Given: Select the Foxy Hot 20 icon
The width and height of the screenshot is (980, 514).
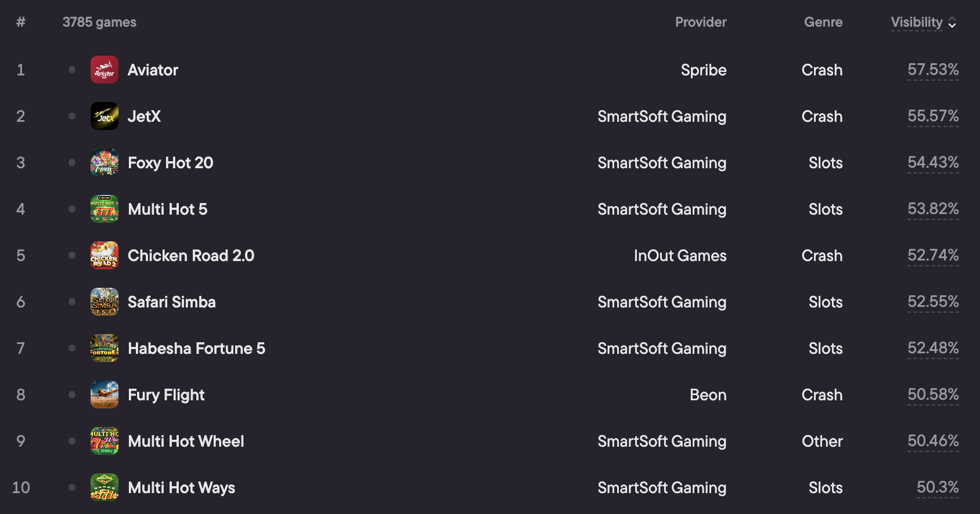Looking at the screenshot, I should [105, 162].
